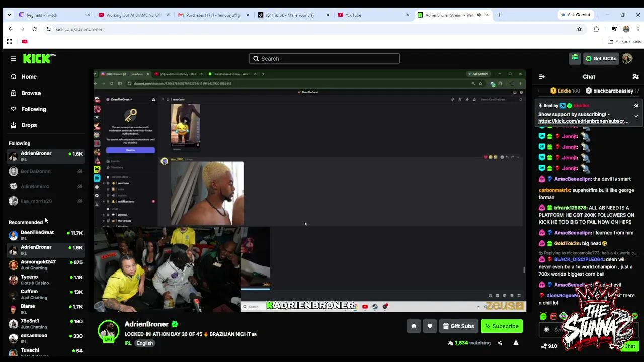Go to the Following page
The width and height of the screenshot is (644, 362).
(34, 109)
